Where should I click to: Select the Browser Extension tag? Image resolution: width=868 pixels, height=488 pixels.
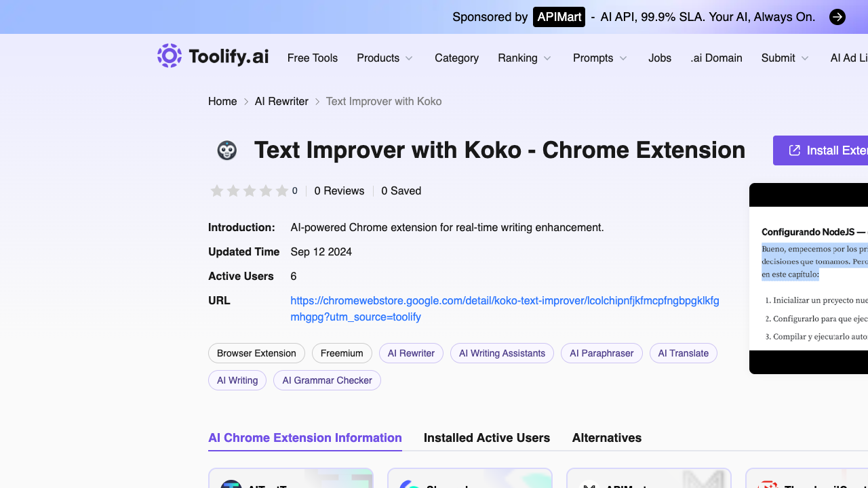pos(256,353)
